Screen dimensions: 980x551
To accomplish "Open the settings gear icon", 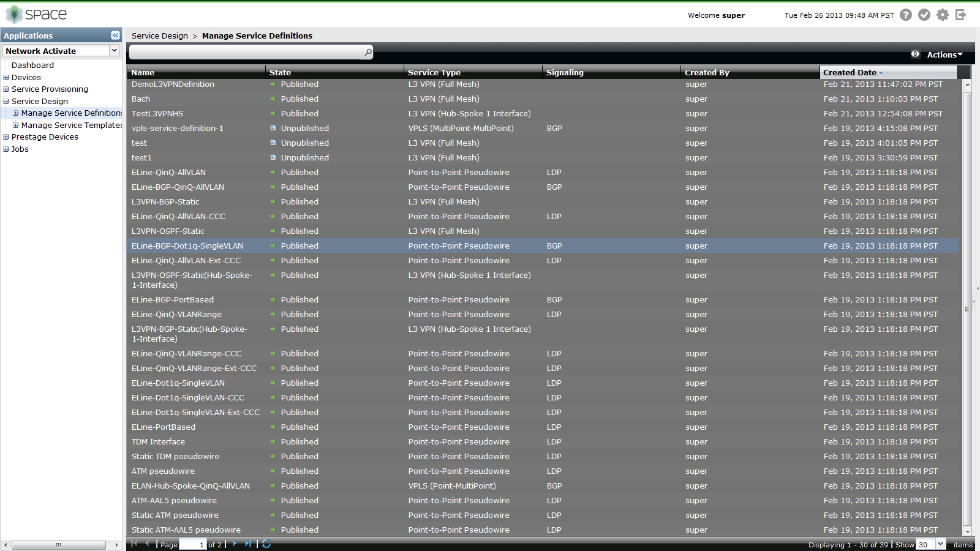I will click(x=943, y=15).
